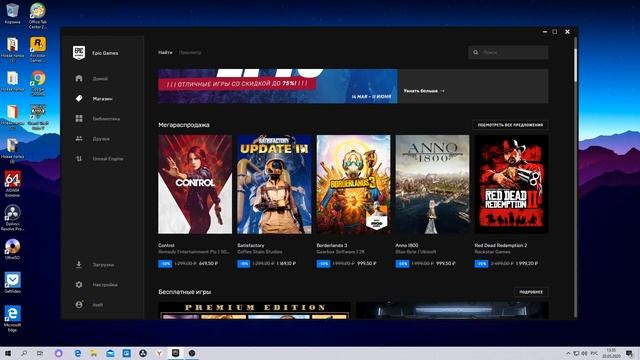The height and width of the screenshot is (360, 640).
Task: Open the DaVinci Resolve desktop icon
Action: point(12,218)
